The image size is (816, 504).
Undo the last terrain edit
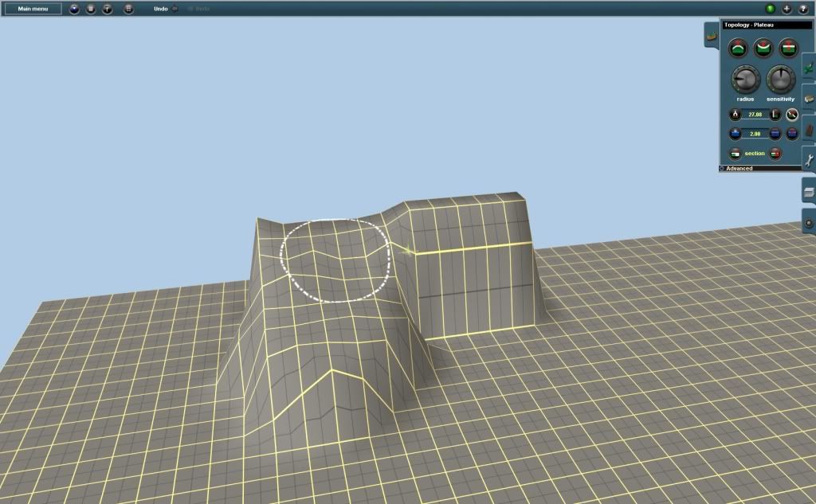[166, 9]
